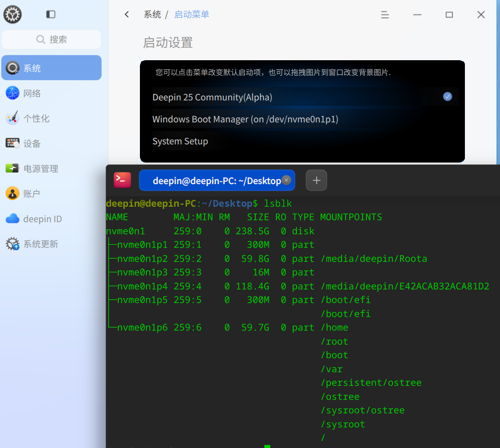Click the 启动设置 heading

(168, 43)
